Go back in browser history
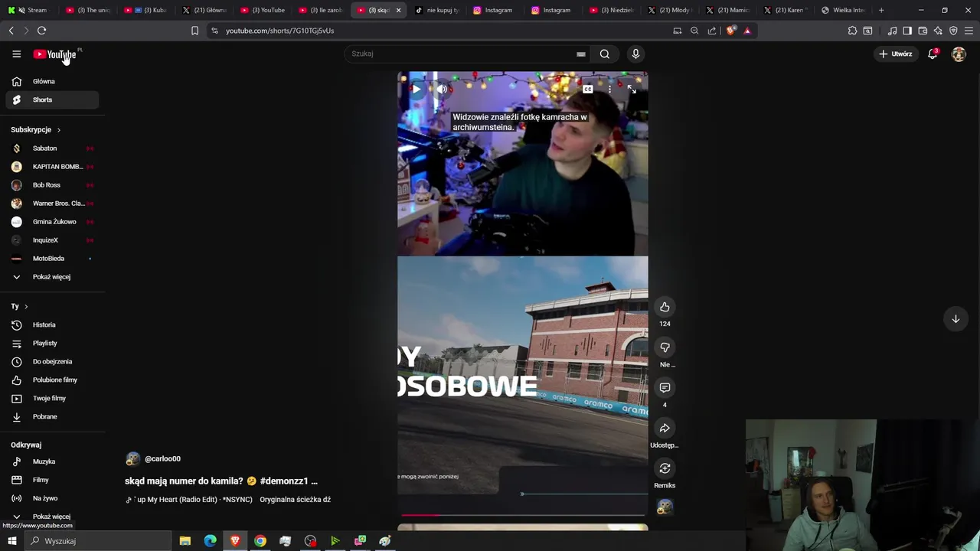The image size is (980, 551). [x=11, y=31]
